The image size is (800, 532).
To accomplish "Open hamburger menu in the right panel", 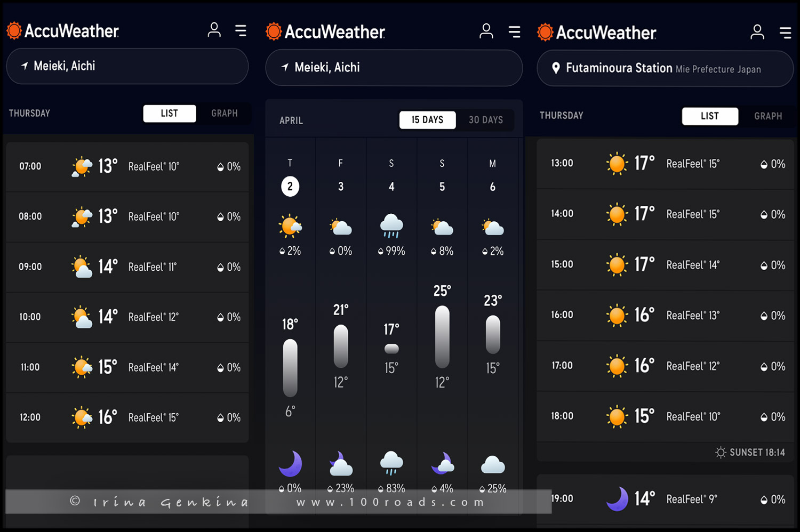I will (x=785, y=33).
